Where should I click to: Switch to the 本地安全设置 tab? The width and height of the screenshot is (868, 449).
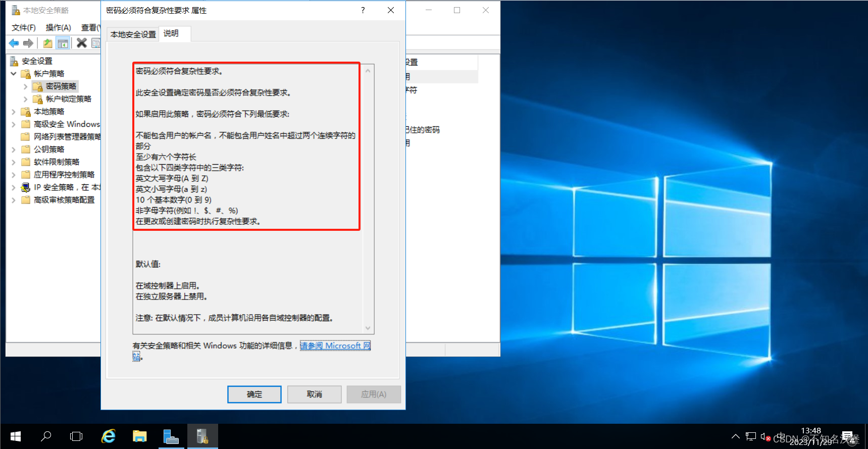coord(133,34)
